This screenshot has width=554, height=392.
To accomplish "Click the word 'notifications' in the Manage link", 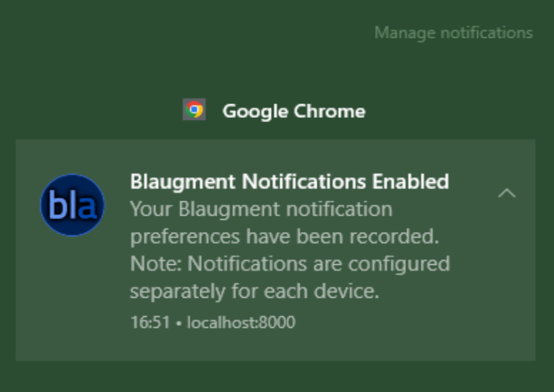I will click(486, 33).
